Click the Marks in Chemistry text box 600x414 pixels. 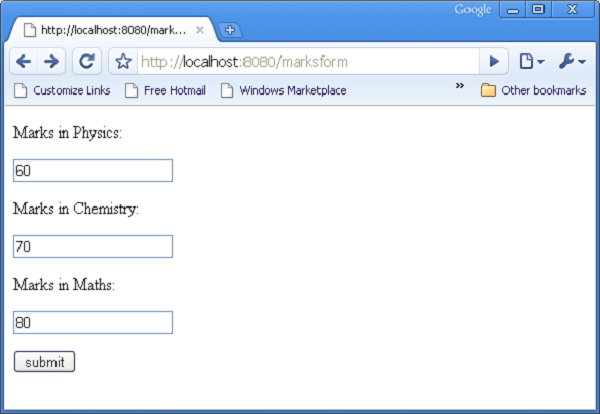(x=93, y=246)
